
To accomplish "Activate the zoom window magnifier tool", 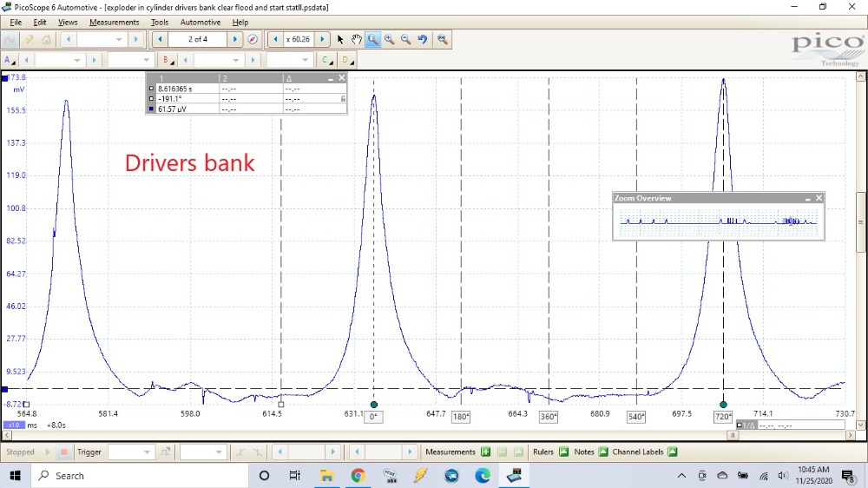I will coord(372,39).
